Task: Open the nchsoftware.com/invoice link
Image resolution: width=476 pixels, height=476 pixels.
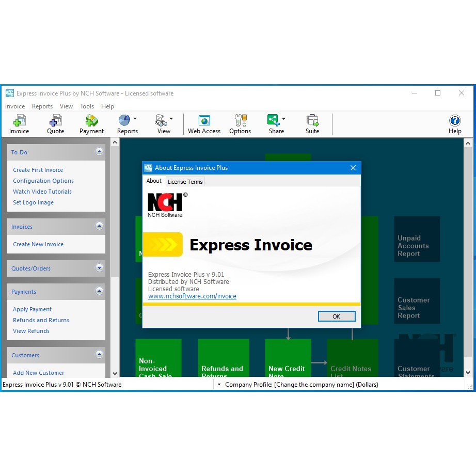Action: tap(192, 296)
